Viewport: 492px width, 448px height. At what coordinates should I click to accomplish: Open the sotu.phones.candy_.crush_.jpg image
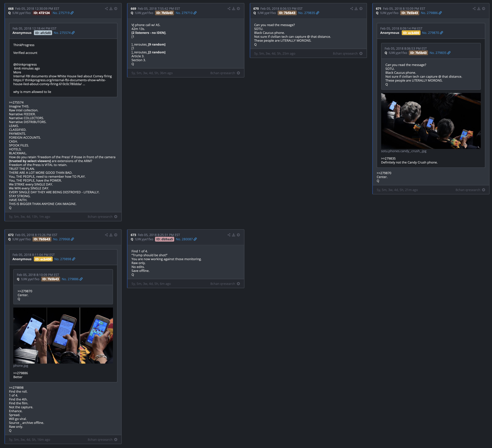[x=431, y=121]
